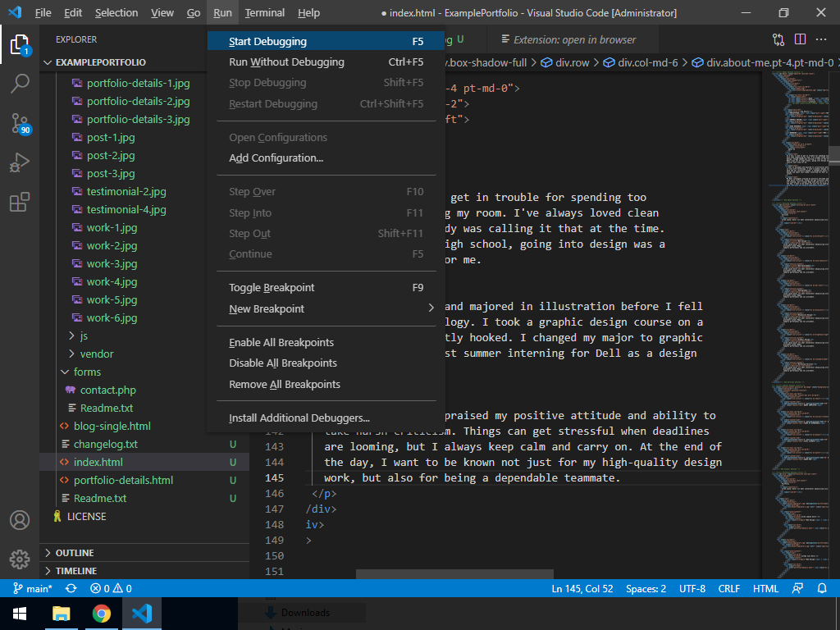Toggle Breakpoint from the Run menu
840x630 pixels.
pos(272,288)
